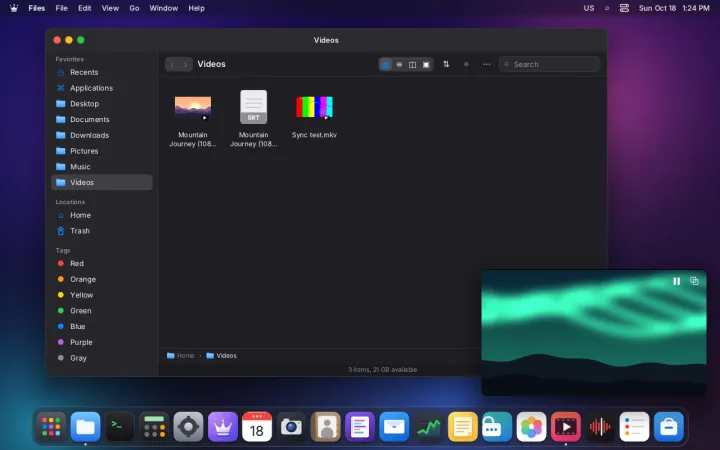This screenshot has width=720, height=450.
Task: Open the Documents folder in sidebar
Action: 101,119
